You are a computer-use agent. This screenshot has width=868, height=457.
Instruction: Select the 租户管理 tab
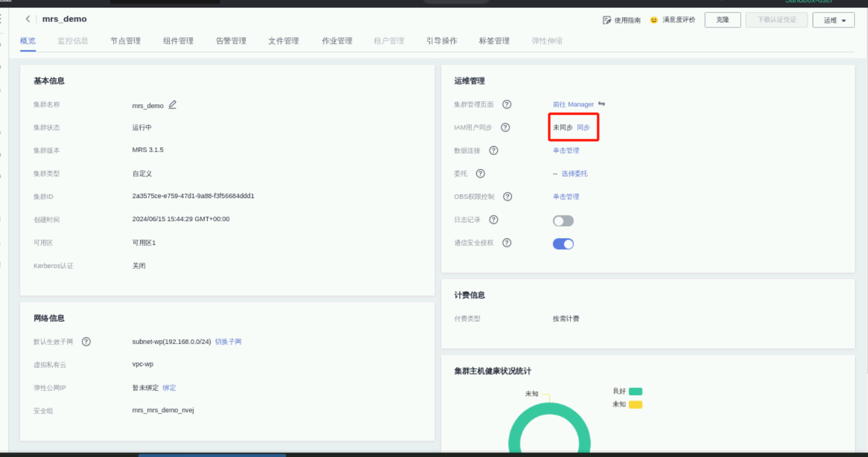pyautogui.click(x=389, y=41)
